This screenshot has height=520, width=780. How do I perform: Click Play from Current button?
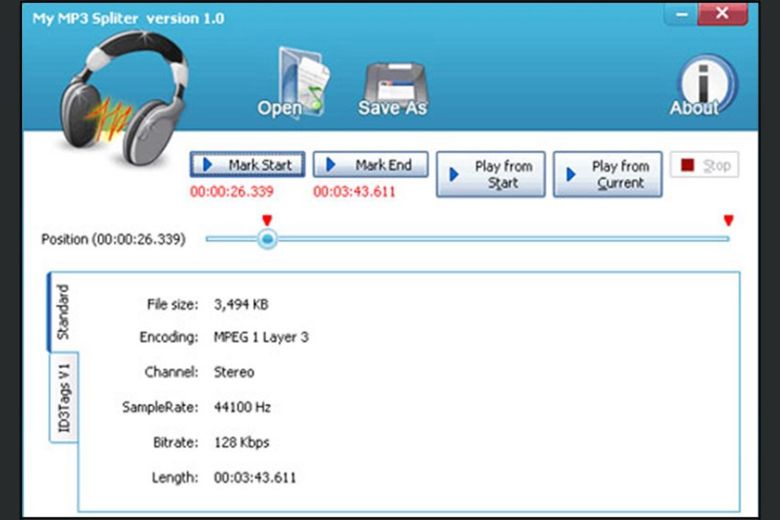pos(608,174)
